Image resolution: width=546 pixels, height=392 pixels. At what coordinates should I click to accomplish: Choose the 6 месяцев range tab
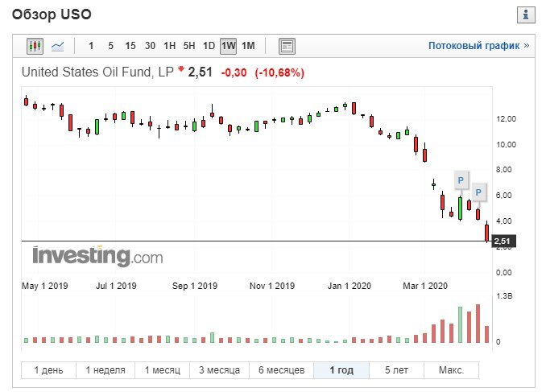point(281,370)
